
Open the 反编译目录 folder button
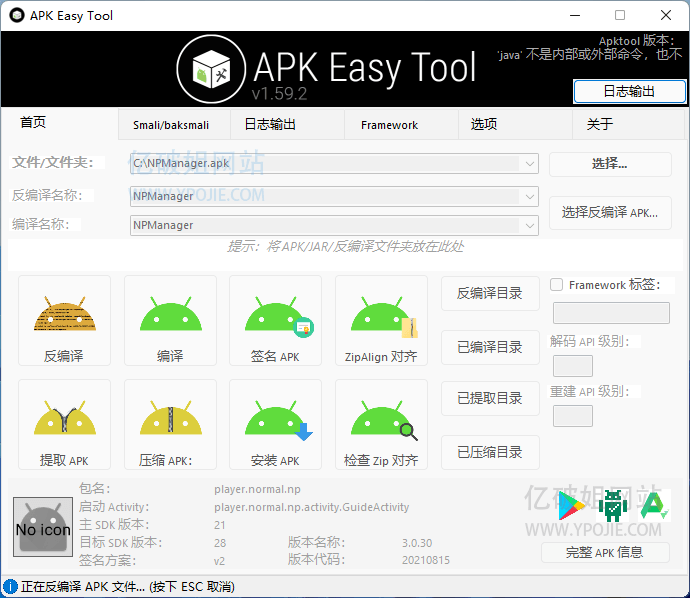[x=490, y=293]
